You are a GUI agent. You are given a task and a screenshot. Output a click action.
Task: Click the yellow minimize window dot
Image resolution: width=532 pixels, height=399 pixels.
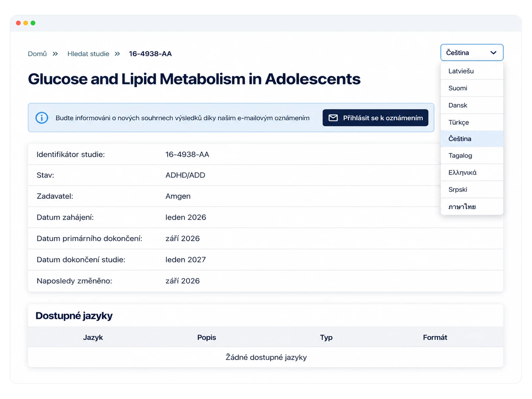[x=26, y=23]
